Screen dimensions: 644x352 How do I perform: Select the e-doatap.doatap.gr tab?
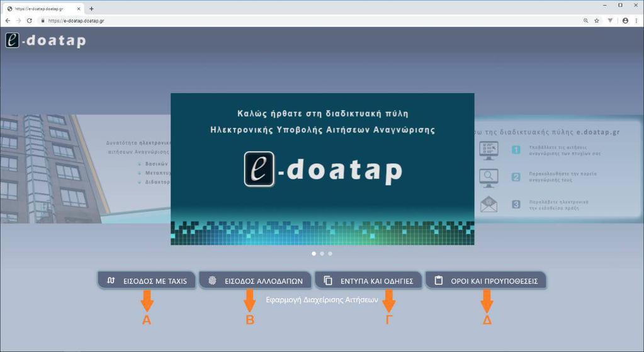tap(43, 9)
